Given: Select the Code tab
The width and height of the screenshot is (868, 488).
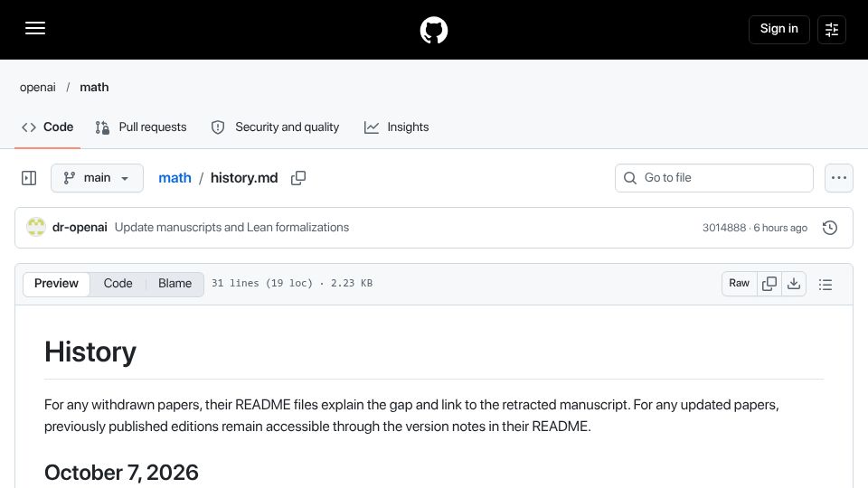Looking at the screenshot, I should tap(48, 127).
